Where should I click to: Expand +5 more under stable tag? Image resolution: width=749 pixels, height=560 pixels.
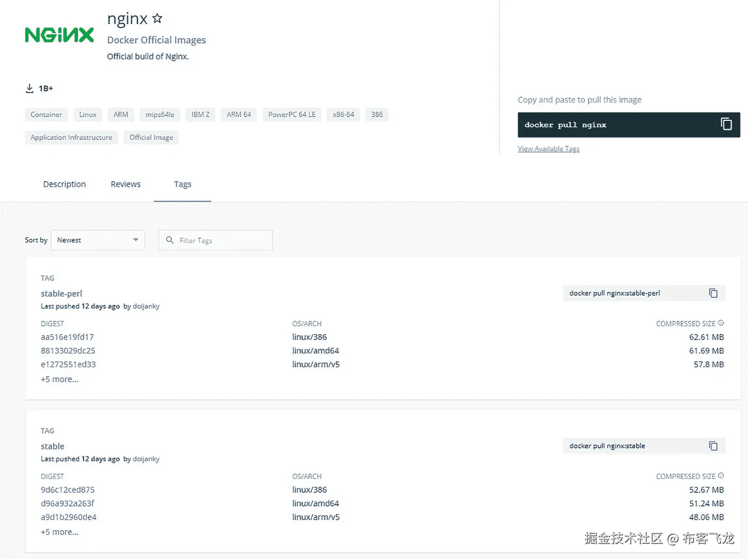(59, 532)
